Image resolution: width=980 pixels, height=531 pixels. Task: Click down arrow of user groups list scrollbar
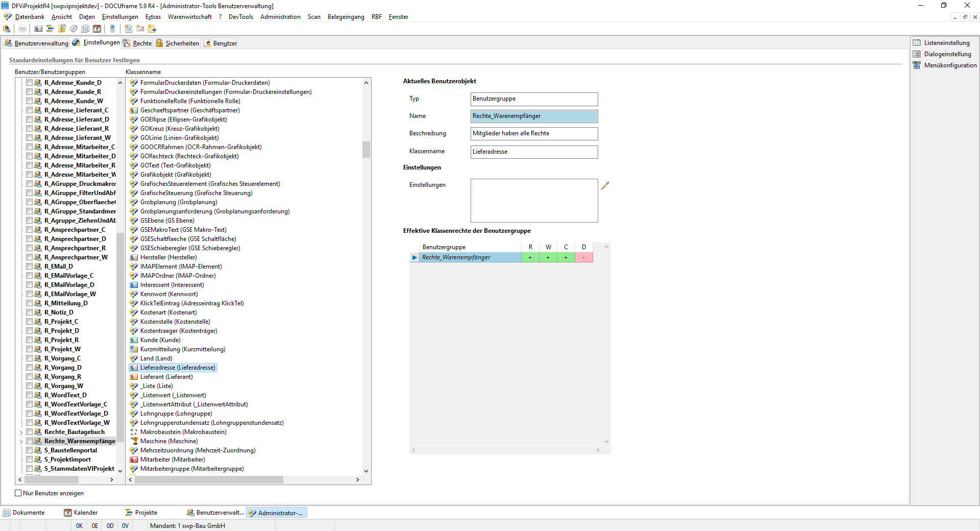pyautogui.click(x=120, y=471)
